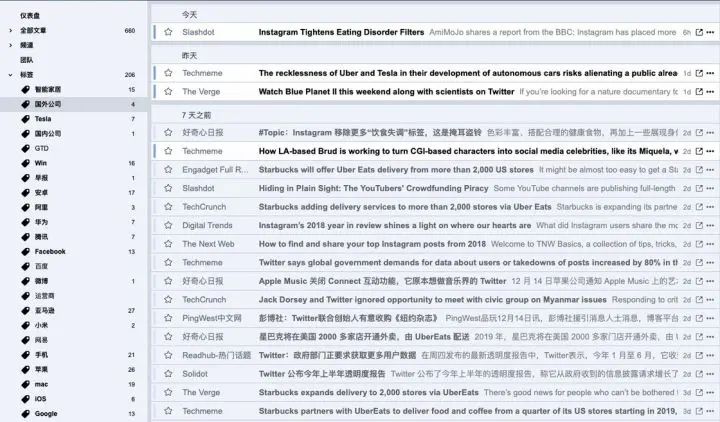Open external link icon for Watch Blue Planet II

click(699, 91)
